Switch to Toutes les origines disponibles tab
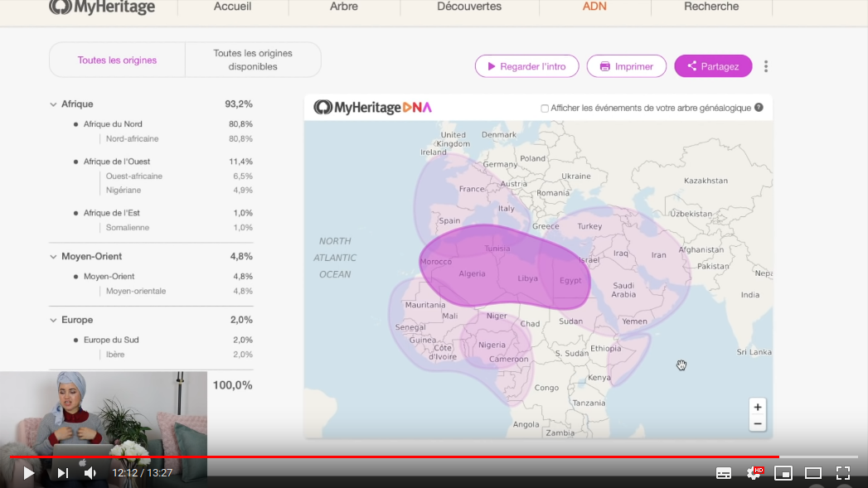Image resolution: width=868 pixels, height=488 pixels. point(253,60)
